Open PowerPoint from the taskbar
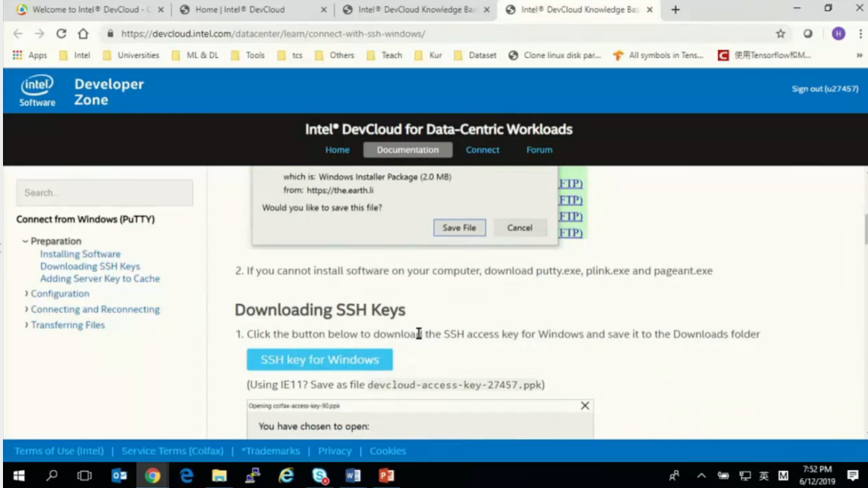 click(x=386, y=476)
